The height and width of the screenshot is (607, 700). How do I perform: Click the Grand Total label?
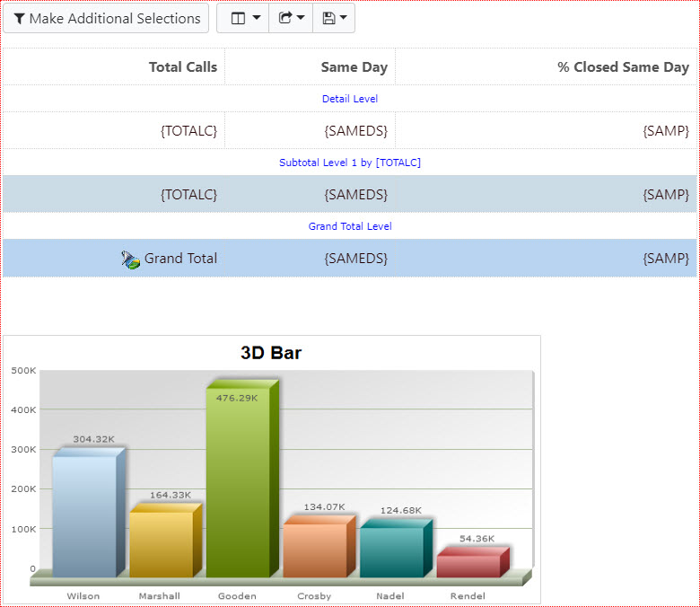(180, 259)
